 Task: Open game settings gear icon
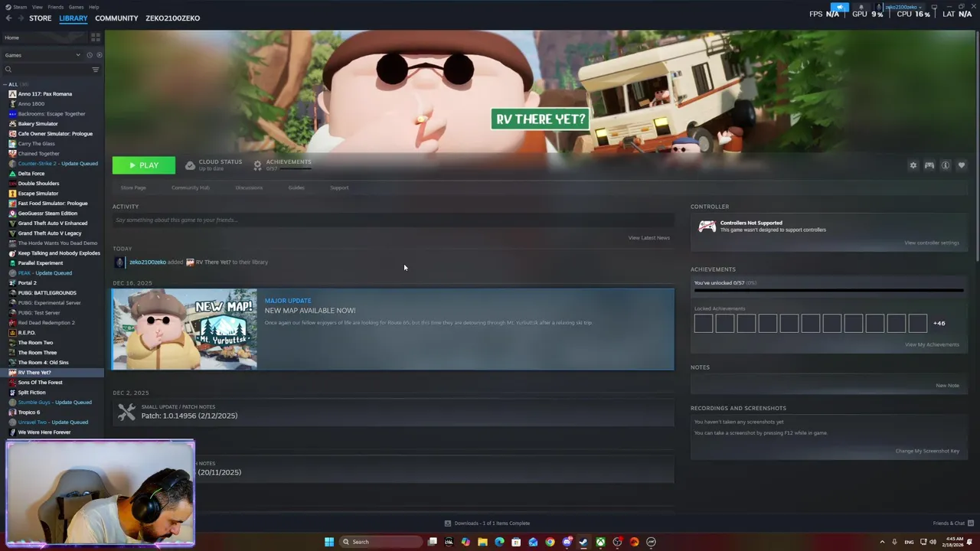point(913,165)
